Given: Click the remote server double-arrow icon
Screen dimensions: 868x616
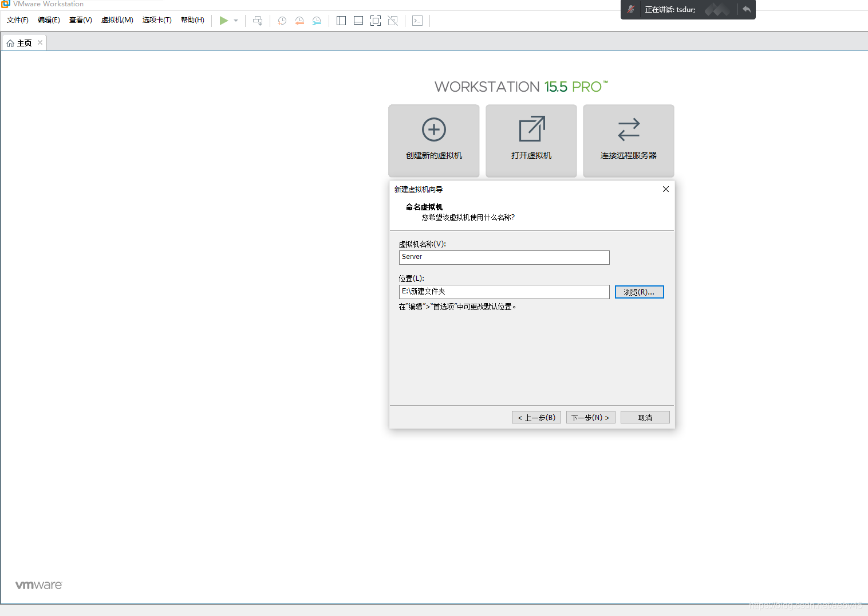Looking at the screenshot, I should 629,130.
